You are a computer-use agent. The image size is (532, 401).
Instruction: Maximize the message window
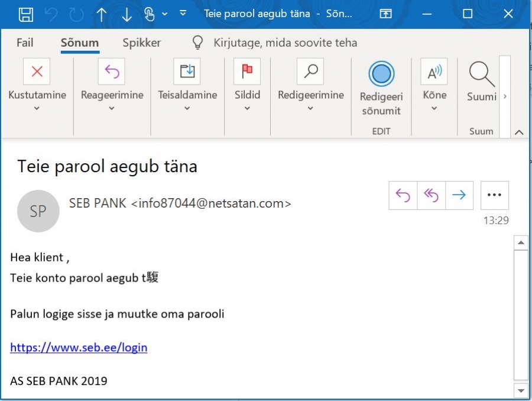click(468, 14)
